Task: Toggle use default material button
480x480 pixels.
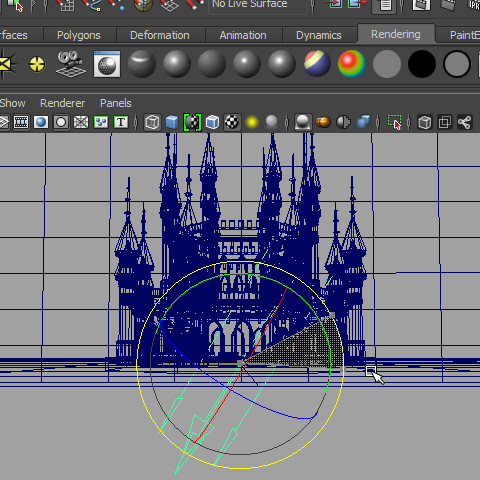Action: pos(192,122)
